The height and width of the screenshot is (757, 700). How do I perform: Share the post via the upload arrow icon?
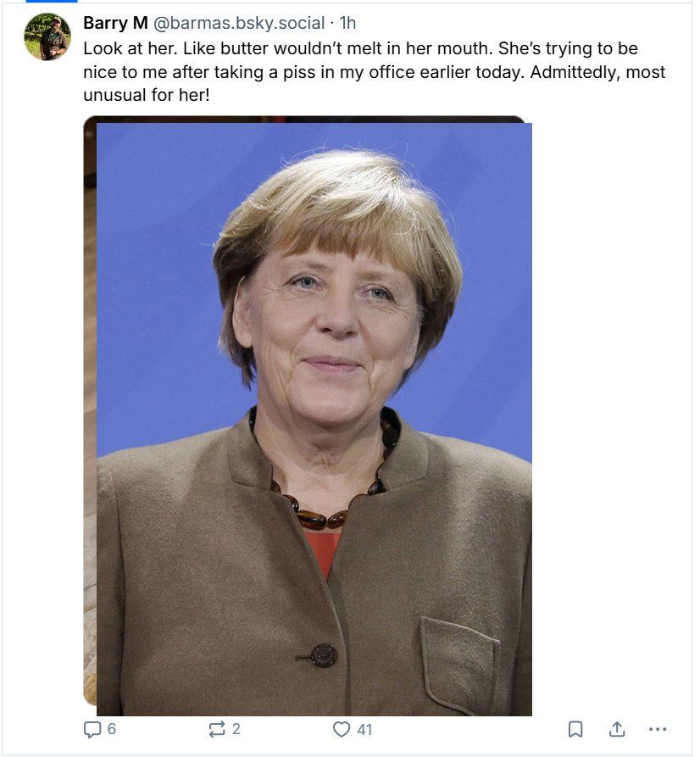coord(616,729)
